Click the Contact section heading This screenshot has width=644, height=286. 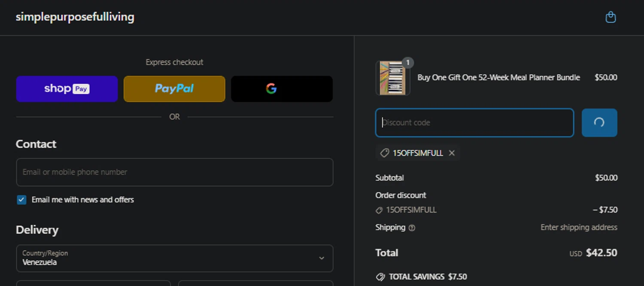[x=36, y=144]
